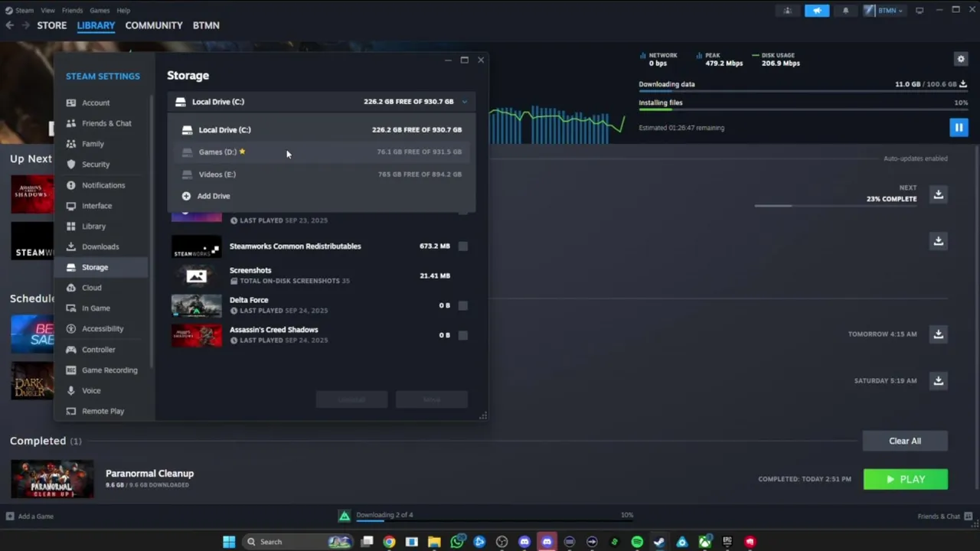
Task: Click Delta Force game thumbnail in Storage
Action: (196, 305)
